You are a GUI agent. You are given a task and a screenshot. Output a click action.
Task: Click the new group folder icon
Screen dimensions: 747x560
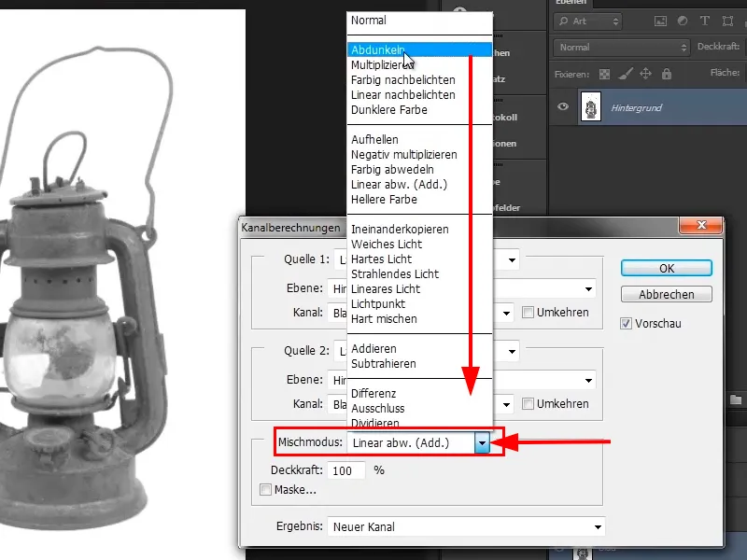736,399
